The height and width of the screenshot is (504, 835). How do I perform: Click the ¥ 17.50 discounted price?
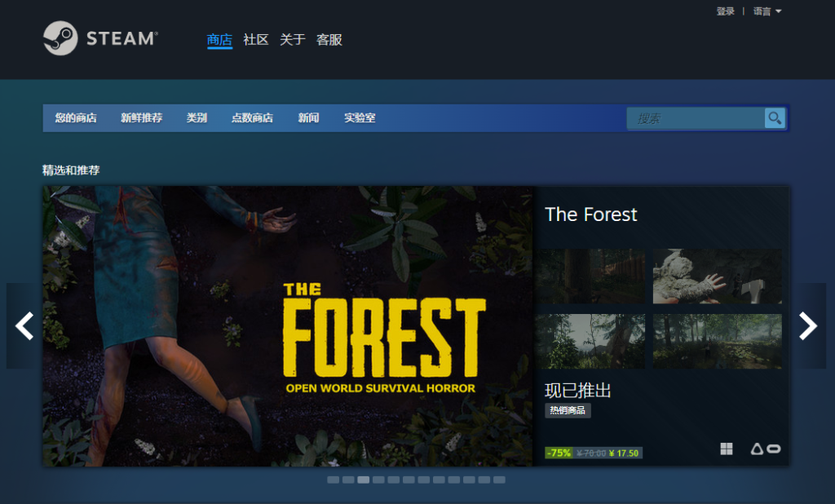[x=624, y=453]
